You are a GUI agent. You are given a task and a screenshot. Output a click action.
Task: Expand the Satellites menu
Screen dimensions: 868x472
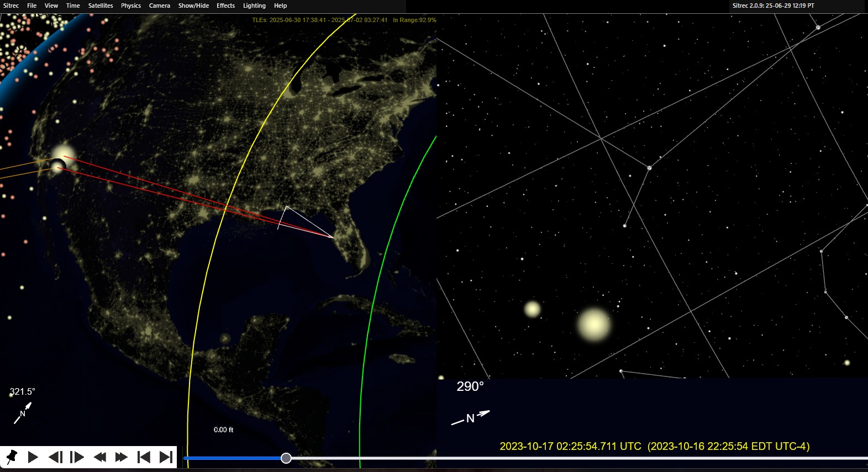[101, 6]
